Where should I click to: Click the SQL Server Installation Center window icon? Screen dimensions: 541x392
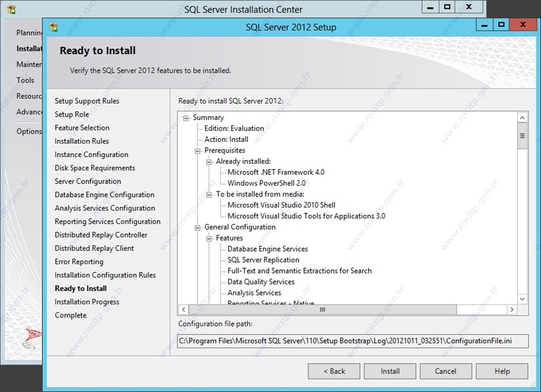(11, 9)
